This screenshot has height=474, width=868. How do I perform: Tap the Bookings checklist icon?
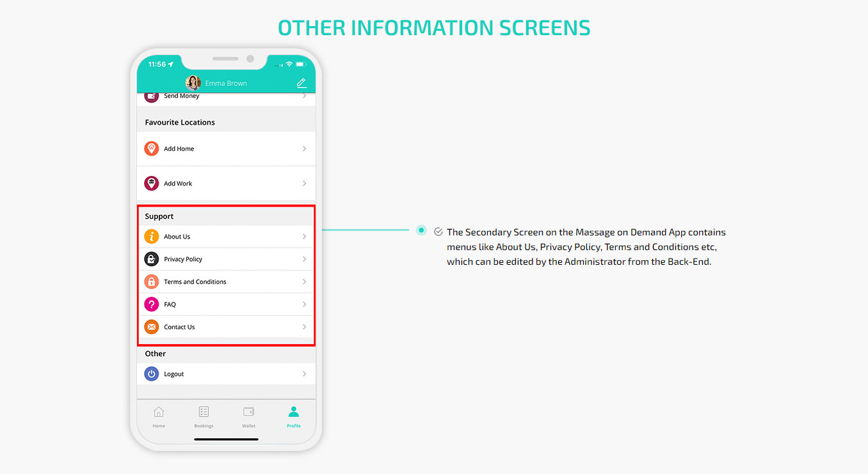coord(204,412)
